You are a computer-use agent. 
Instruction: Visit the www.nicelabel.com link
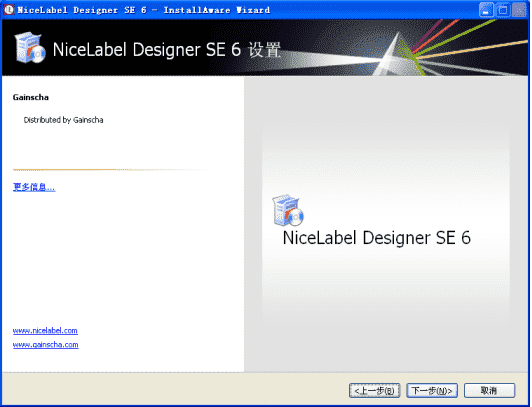[x=45, y=330]
